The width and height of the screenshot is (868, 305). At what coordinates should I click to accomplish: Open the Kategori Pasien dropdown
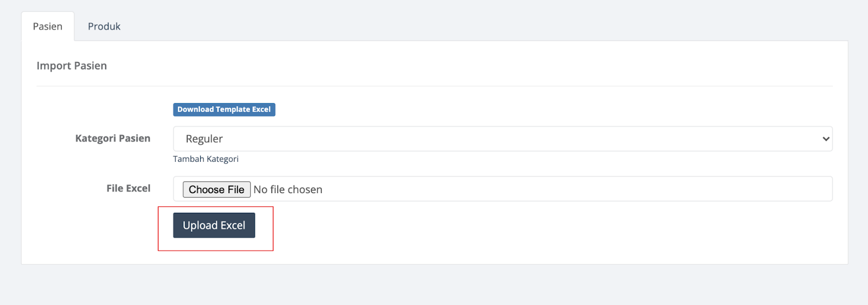pos(503,139)
